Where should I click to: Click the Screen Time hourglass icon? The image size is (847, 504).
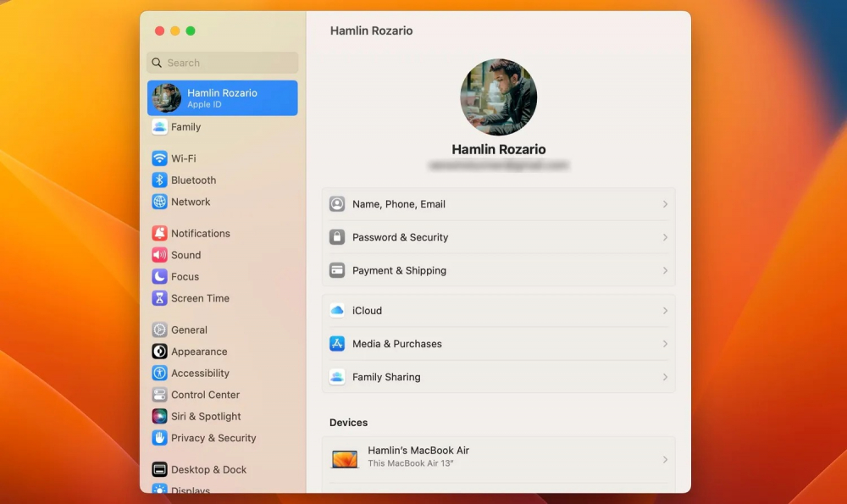click(x=160, y=298)
